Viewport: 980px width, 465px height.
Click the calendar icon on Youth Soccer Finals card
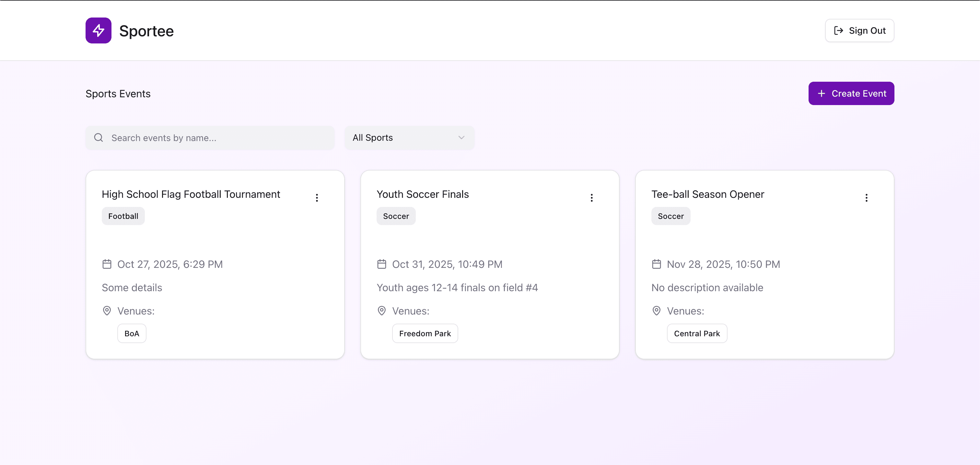tap(381, 264)
